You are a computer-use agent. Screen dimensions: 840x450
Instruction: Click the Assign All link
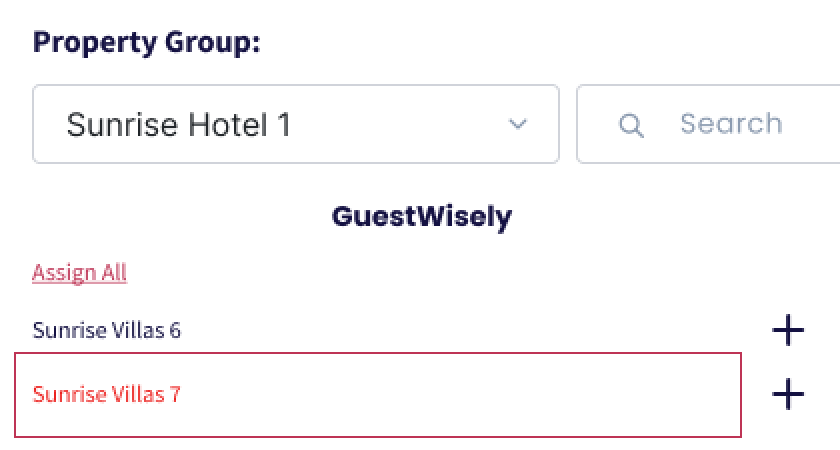coord(79,272)
